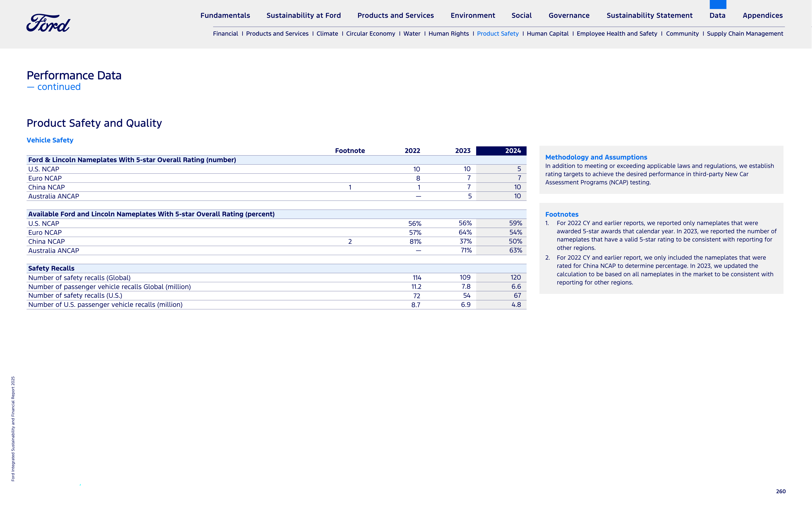Screen dimensions: 812x508
Task: Click the vertical report title text
Action: (x=13, y=429)
